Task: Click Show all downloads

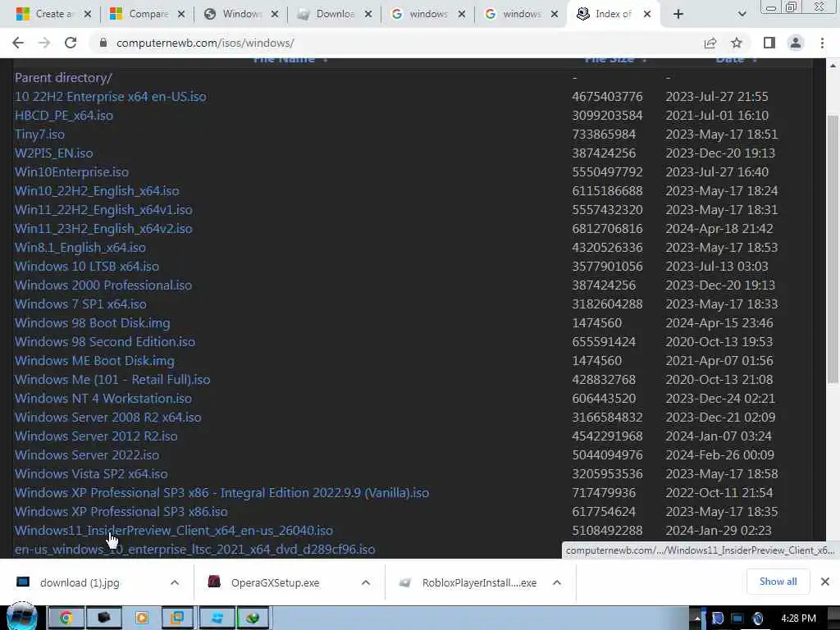Action: (x=778, y=582)
